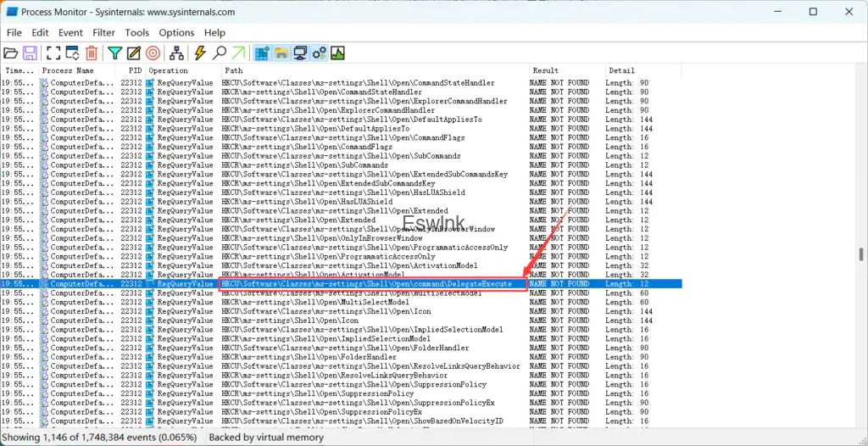Toggle Show Registry Activity
Image resolution: width=868 pixels, height=446 pixels.
pyautogui.click(x=262, y=53)
